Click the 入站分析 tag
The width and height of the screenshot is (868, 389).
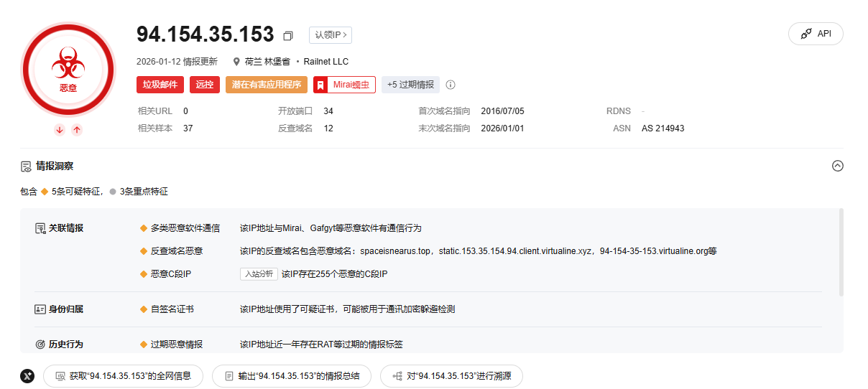[x=259, y=274]
